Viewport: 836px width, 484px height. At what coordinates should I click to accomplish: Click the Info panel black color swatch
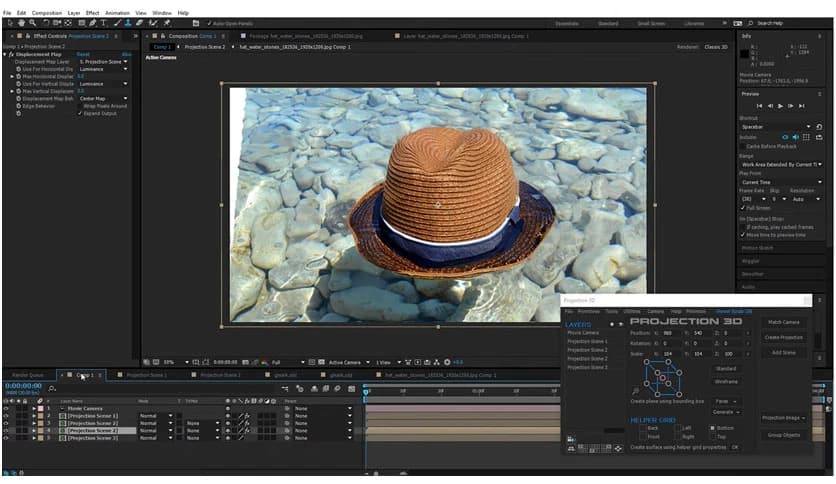pos(744,54)
